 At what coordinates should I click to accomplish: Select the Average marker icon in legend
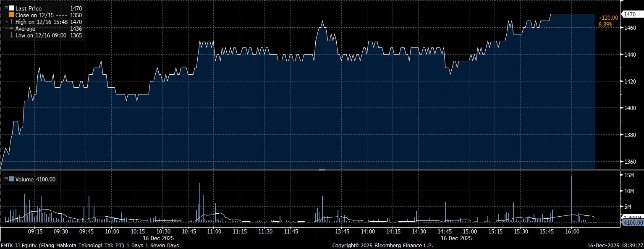pyautogui.click(x=11, y=29)
